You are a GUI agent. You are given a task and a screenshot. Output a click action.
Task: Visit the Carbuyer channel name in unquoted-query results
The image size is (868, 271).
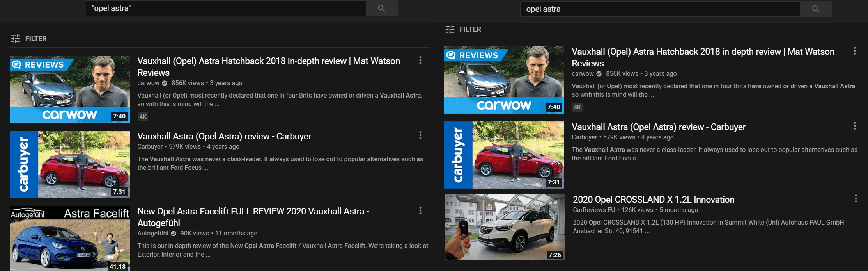pyautogui.click(x=584, y=137)
